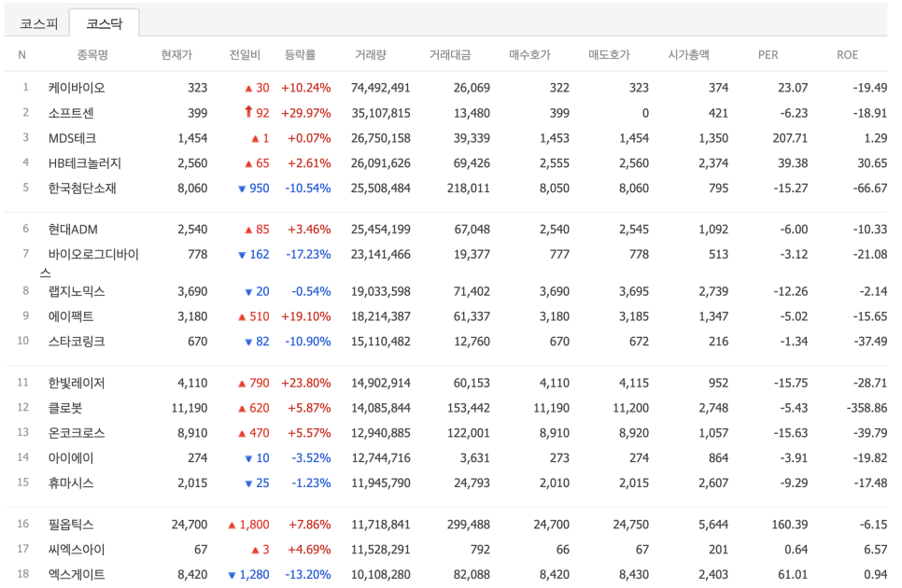
Task: Open the 아이에이 stock link
Action: pos(71,458)
